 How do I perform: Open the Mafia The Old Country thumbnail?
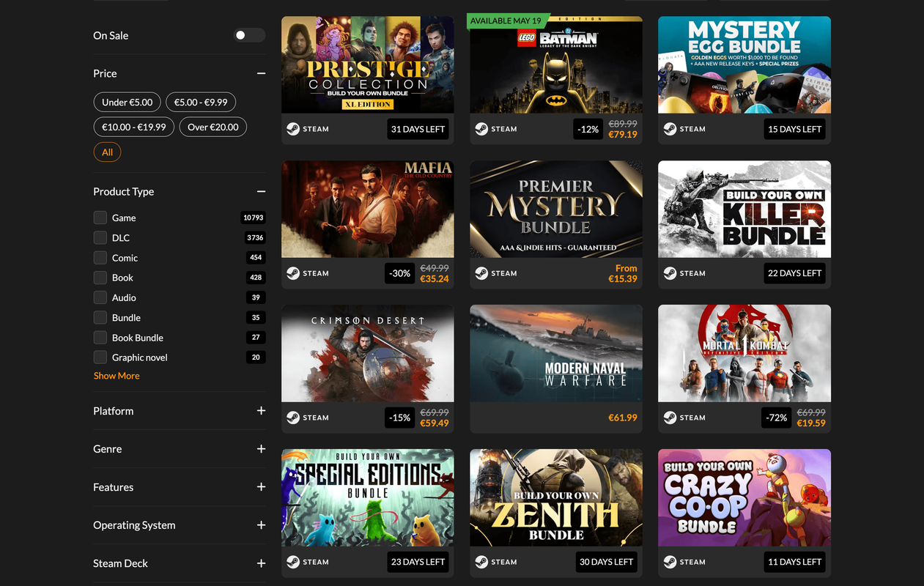(368, 209)
